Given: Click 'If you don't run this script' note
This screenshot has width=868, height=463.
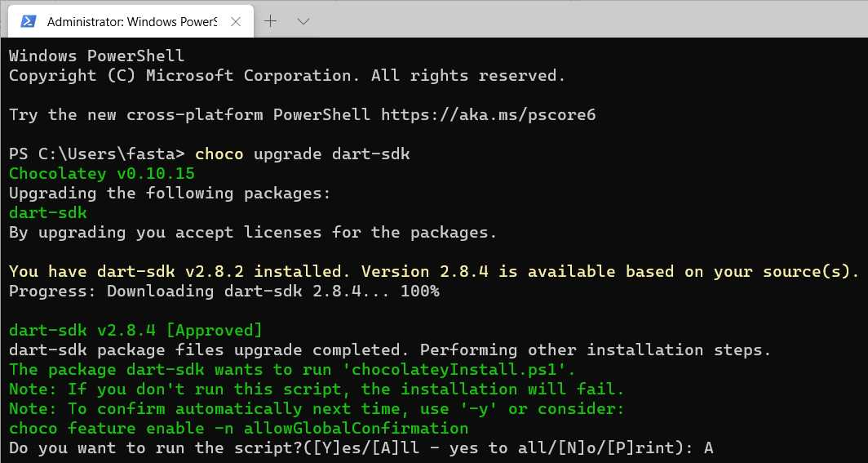Looking at the screenshot, I should pyautogui.click(x=317, y=390).
